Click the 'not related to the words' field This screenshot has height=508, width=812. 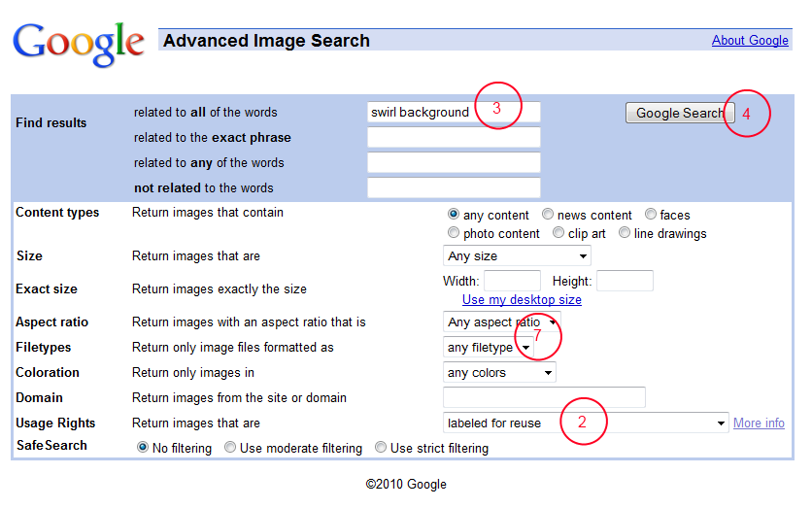click(454, 187)
